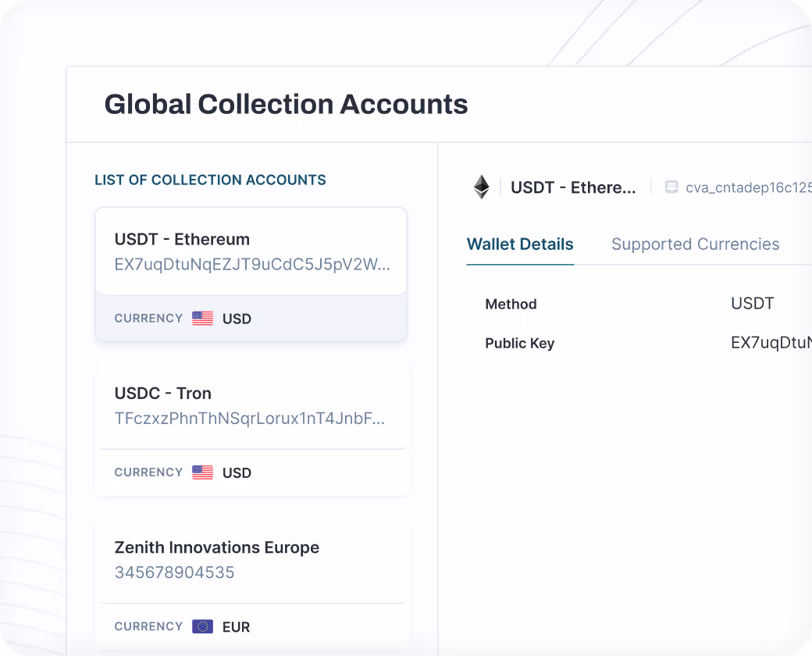Image resolution: width=812 pixels, height=656 pixels.
Task: Click the EUR currency value
Action: click(236, 627)
